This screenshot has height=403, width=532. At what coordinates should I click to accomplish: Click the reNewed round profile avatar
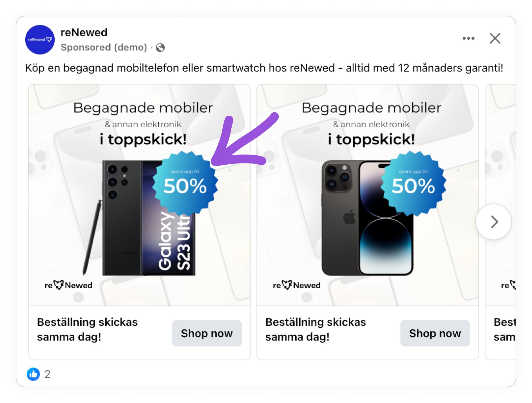(x=40, y=40)
